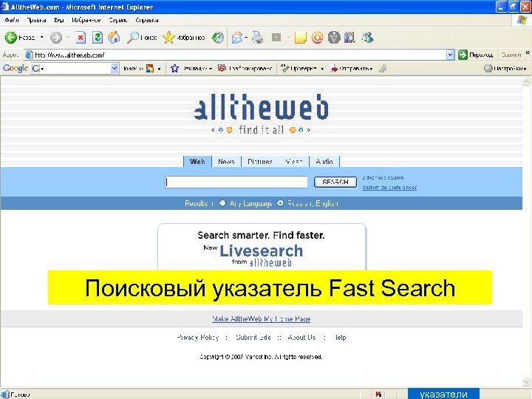The height and width of the screenshot is (399, 532).
Task: Click Google toolbar highlighter pen icon
Action: point(383,69)
